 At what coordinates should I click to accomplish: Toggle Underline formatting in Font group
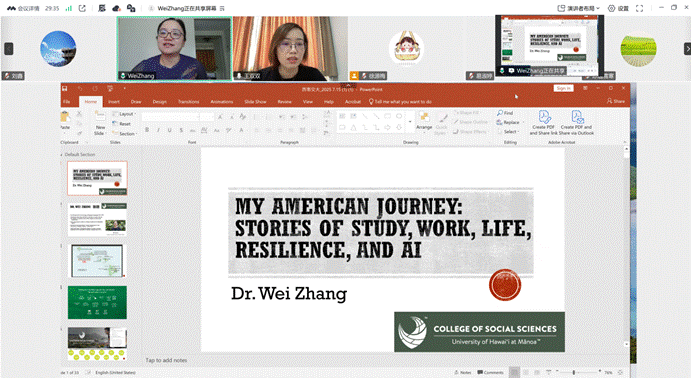(169, 130)
